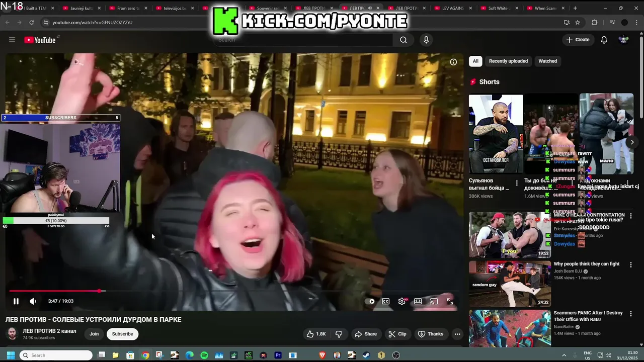Open options for the Scammers PANIC video
The width and height of the screenshot is (644, 362).
click(x=631, y=313)
